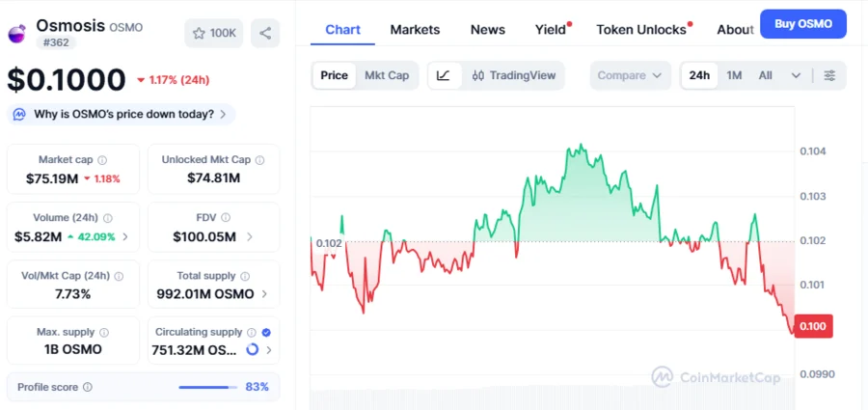The image size is (868, 410).
Task: Expand more time range options chevron
Action: point(796,75)
